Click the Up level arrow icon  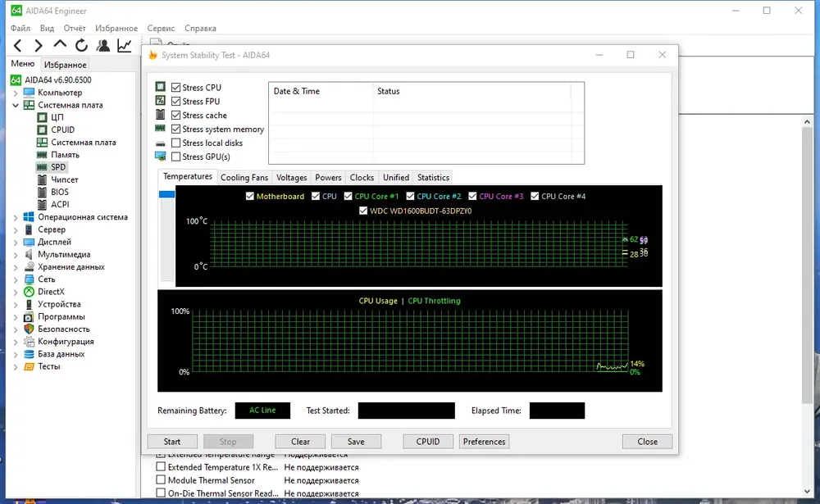pyautogui.click(x=60, y=44)
